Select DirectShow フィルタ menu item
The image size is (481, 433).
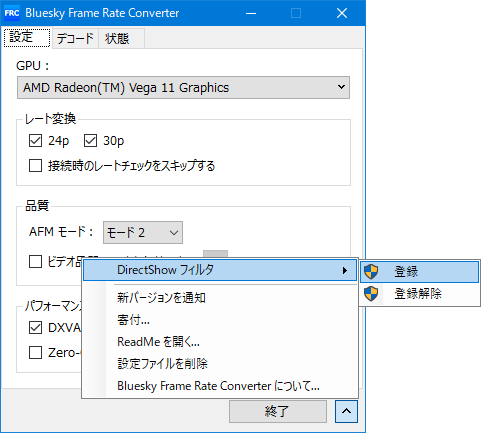(220, 270)
